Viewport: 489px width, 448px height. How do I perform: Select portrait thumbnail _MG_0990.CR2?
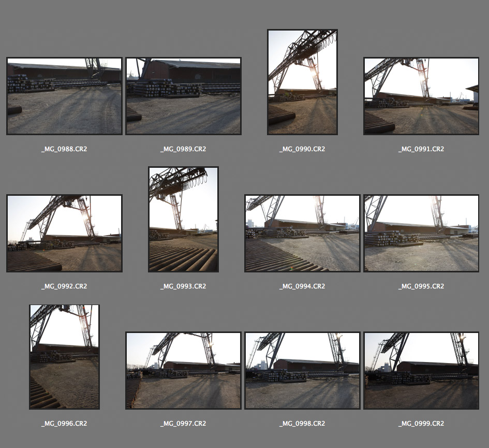tap(302, 82)
